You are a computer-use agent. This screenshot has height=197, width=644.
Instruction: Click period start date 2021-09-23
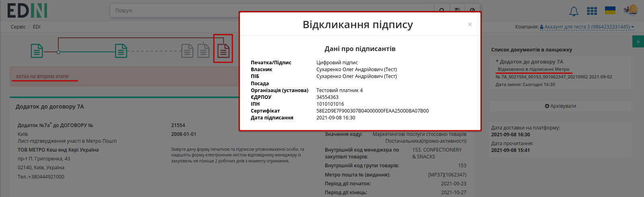tap(453, 184)
